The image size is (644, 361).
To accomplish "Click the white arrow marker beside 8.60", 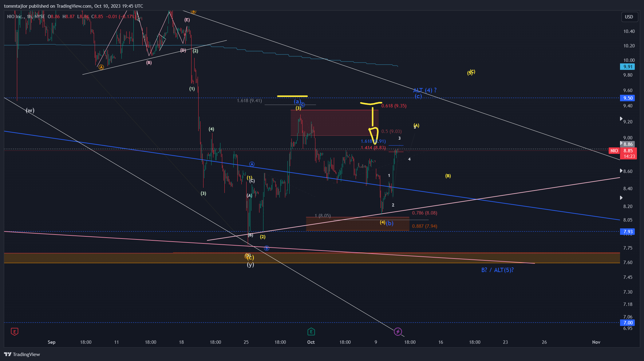I will click(621, 171).
